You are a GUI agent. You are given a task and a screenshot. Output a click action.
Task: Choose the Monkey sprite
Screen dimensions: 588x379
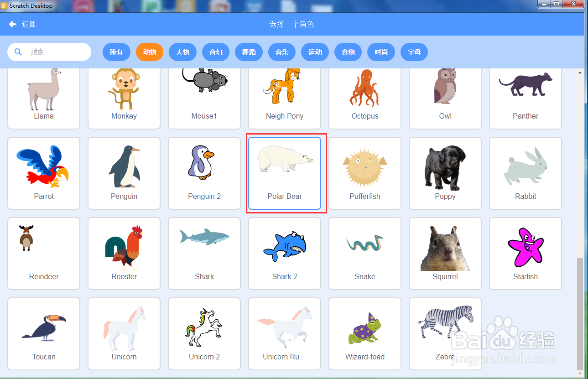(124, 98)
